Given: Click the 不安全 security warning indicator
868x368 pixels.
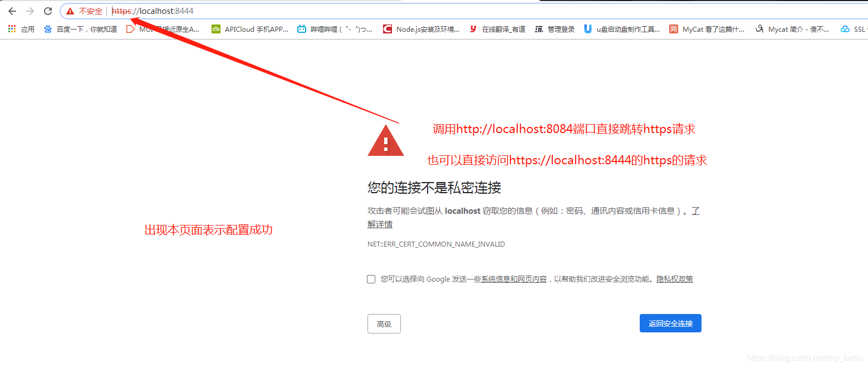Looking at the screenshot, I should 84,11.
